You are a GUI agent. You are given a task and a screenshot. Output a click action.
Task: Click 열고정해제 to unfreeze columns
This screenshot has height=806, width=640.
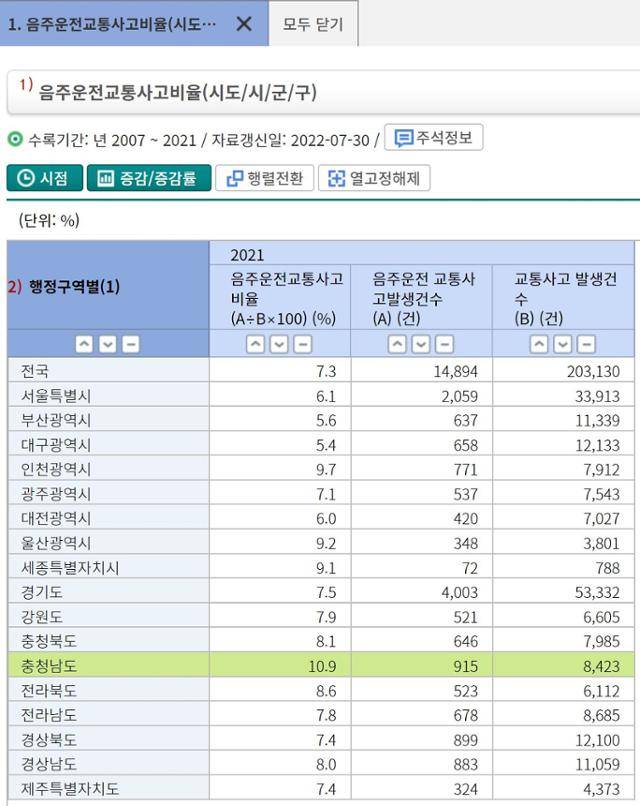(374, 178)
